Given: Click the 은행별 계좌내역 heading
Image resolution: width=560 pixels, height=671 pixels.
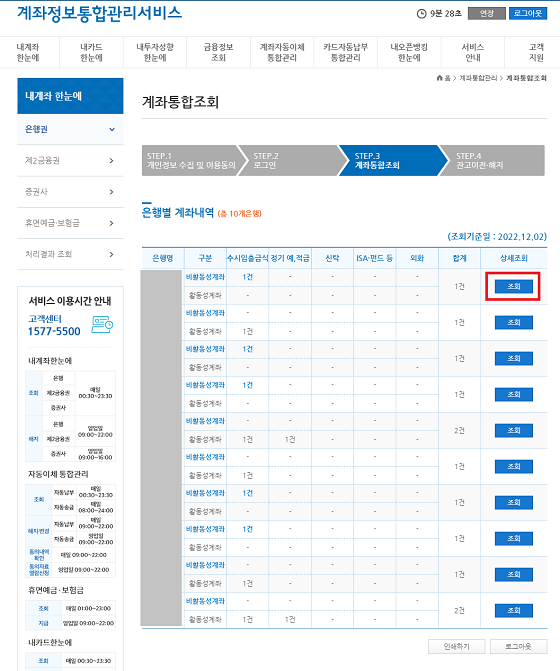Looking at the screenshot, I should (178, 212).
